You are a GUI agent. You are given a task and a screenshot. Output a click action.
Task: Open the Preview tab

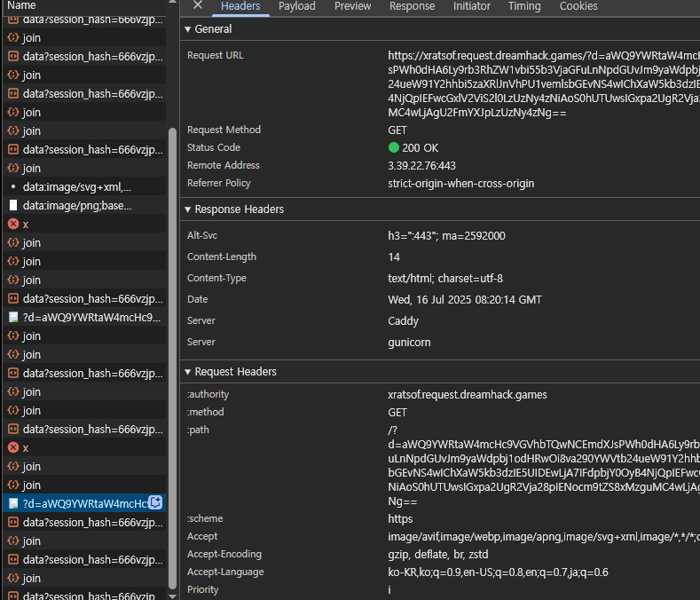coord(352,6)
